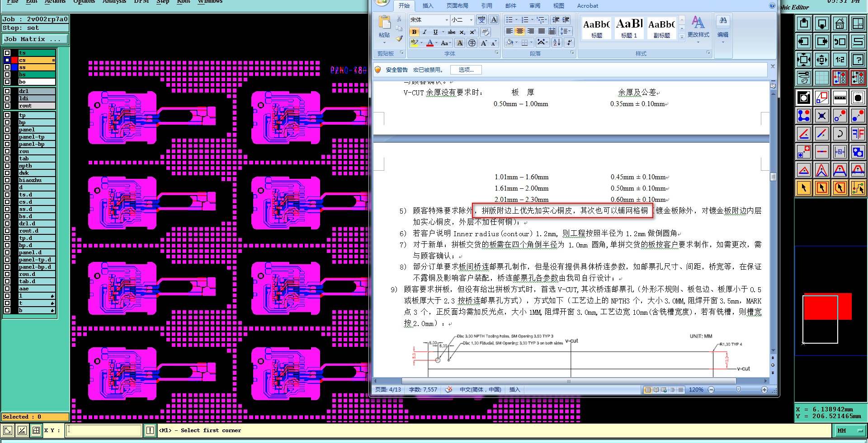Click the X Y coordinate input field
This screenshot has height=443, width=868.
click(x=104, y=431)
